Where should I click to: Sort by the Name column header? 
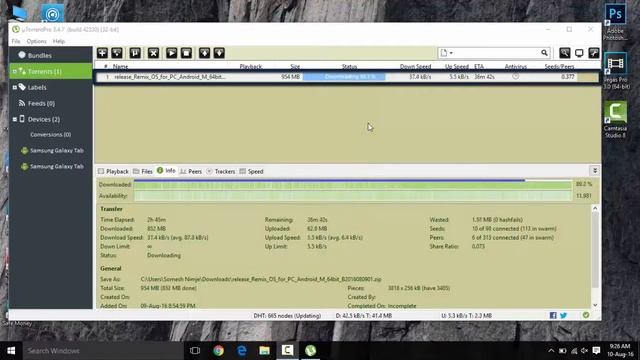click(x=120, y=66)
